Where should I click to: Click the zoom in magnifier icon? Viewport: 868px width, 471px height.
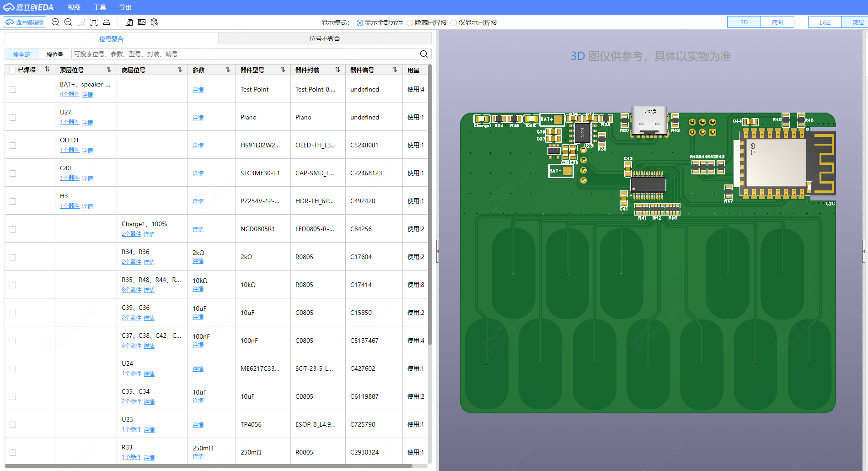pos(55,22)
